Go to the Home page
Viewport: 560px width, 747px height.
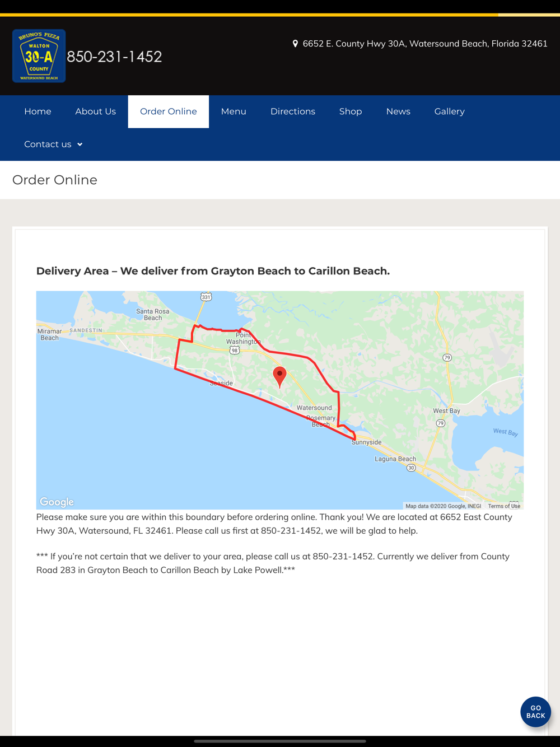(38, 111)
